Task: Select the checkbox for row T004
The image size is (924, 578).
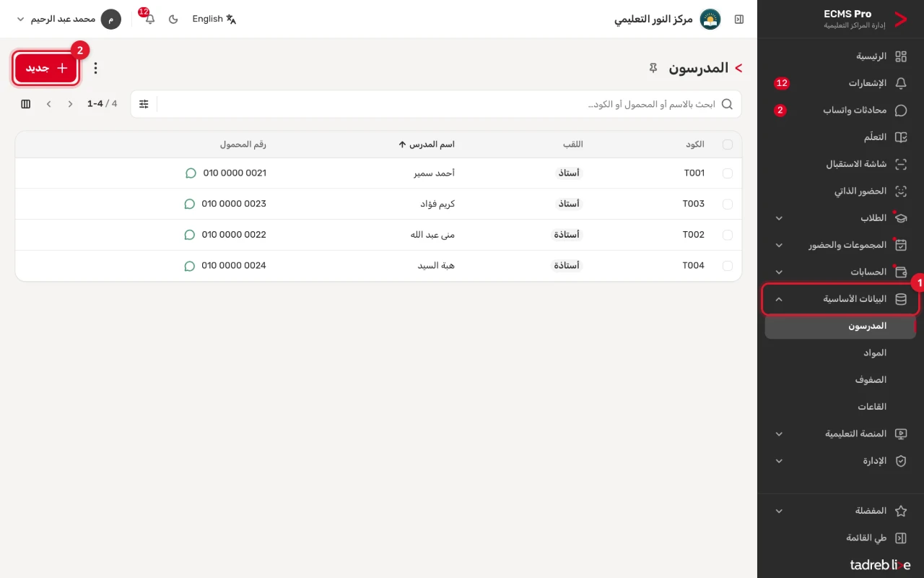Action: click(728, 266)
